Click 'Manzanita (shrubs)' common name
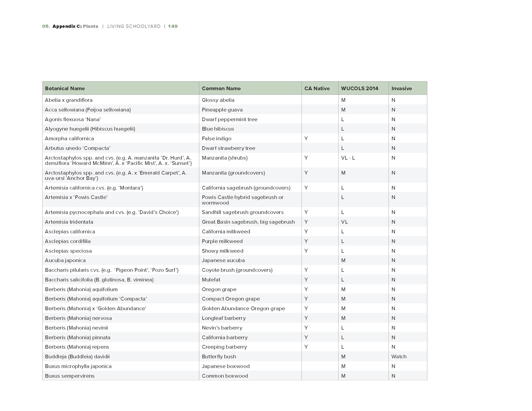 (x=225, y=158)
